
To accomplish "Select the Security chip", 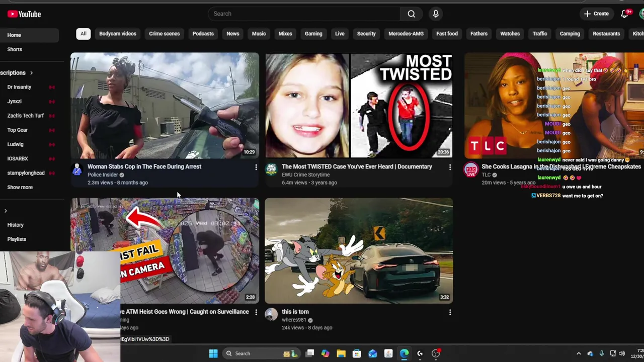I will point(366,34).
